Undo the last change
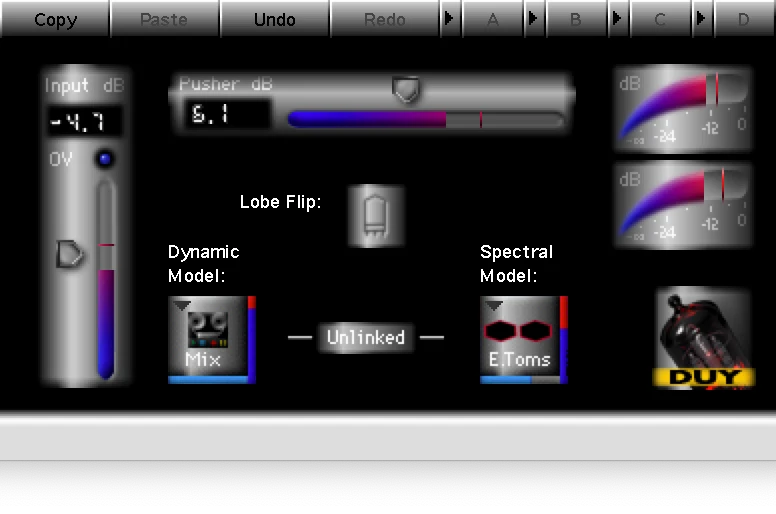Viewport: 776px width, 514px height. tap(275, 19)
